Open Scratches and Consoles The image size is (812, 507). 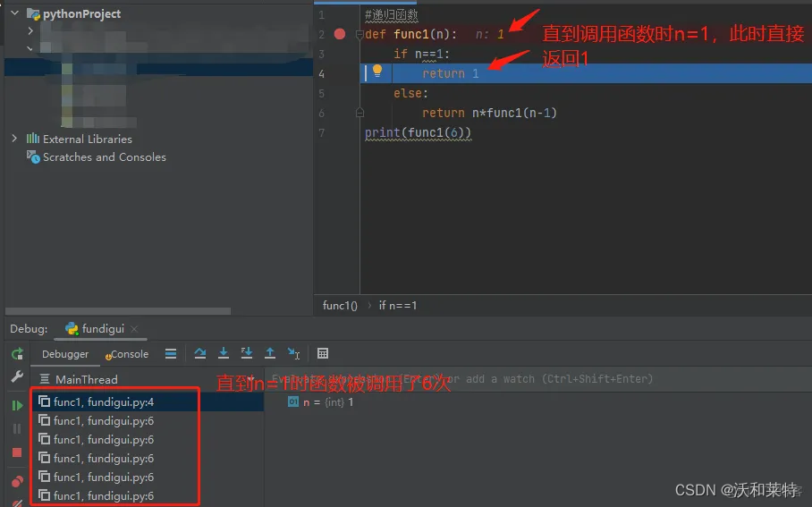point(104,156)
